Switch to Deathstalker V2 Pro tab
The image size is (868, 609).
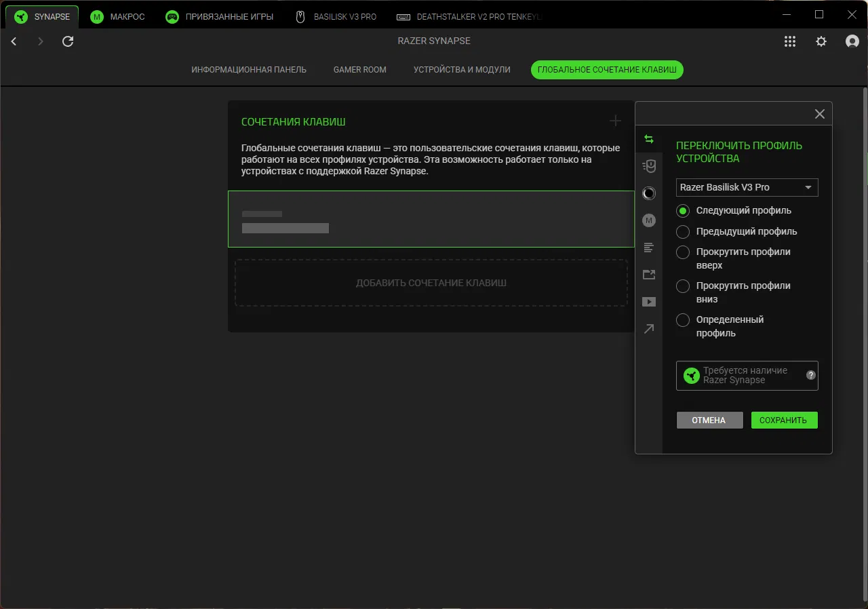click(x=470, y=16)
